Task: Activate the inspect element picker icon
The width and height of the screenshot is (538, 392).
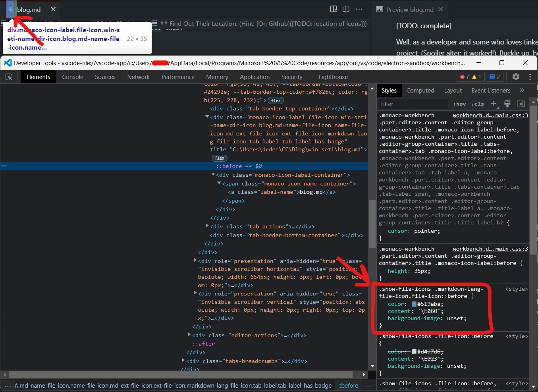Action: (x=9, y=77)
